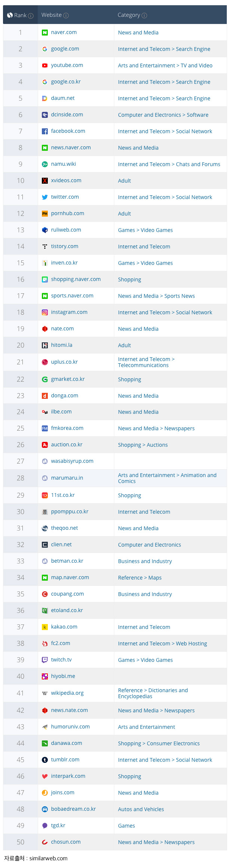
Task: Click the info icon beside Category header
Action: pos(145,15)
